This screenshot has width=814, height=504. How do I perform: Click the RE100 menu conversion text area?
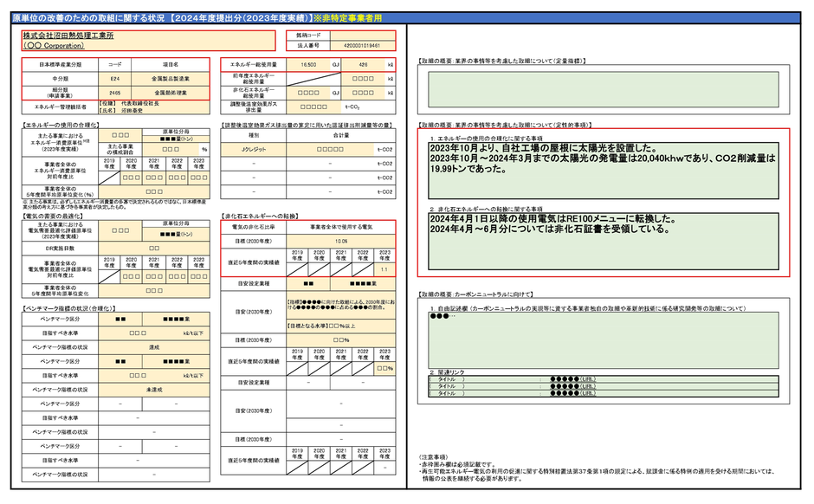click(604, 242)
